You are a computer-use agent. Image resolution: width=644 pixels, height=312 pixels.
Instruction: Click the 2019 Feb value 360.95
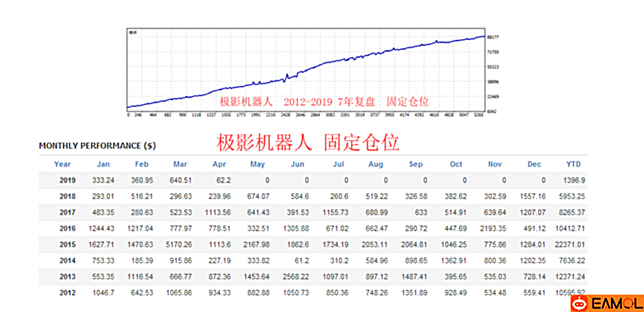click(x=142, y=181)
